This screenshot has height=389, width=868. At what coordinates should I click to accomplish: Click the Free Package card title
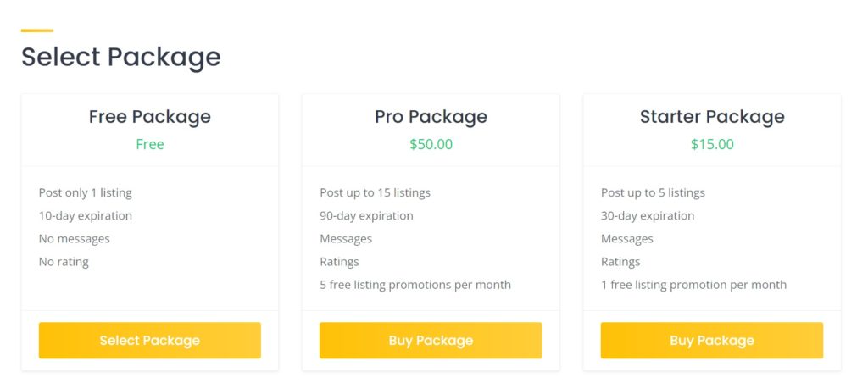[x=149, y=117]
